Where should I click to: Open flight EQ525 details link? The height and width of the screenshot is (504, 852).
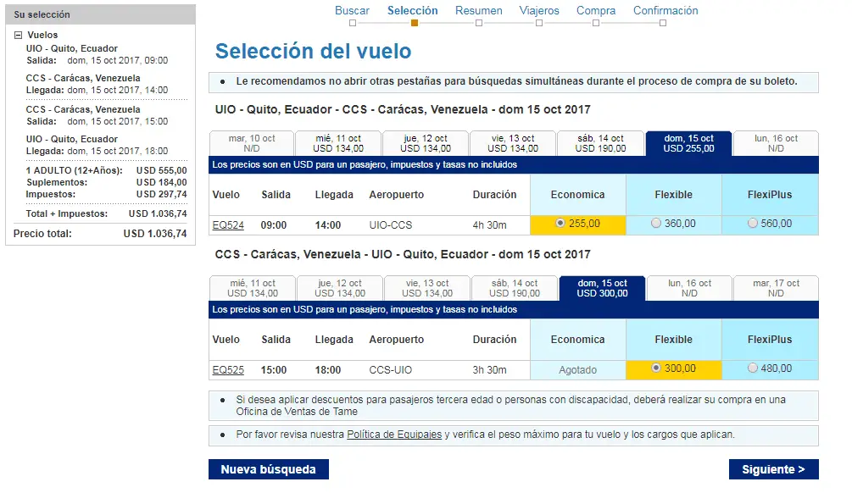228,370
